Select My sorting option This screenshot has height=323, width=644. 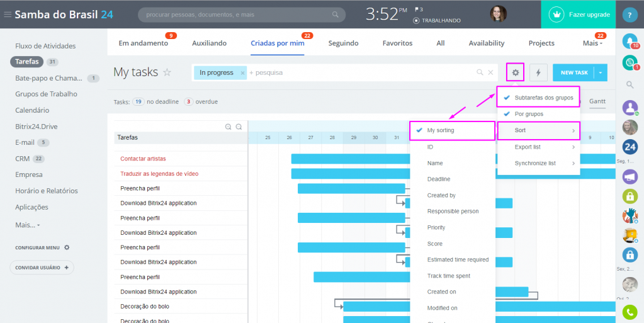click(452, 130)
